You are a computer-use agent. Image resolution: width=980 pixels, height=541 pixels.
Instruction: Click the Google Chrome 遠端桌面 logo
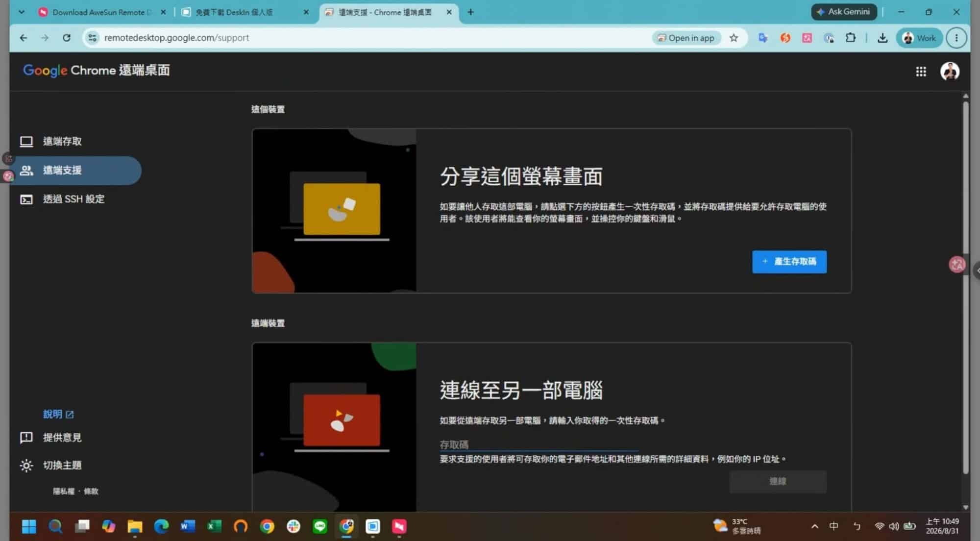[x=97, y=71]
